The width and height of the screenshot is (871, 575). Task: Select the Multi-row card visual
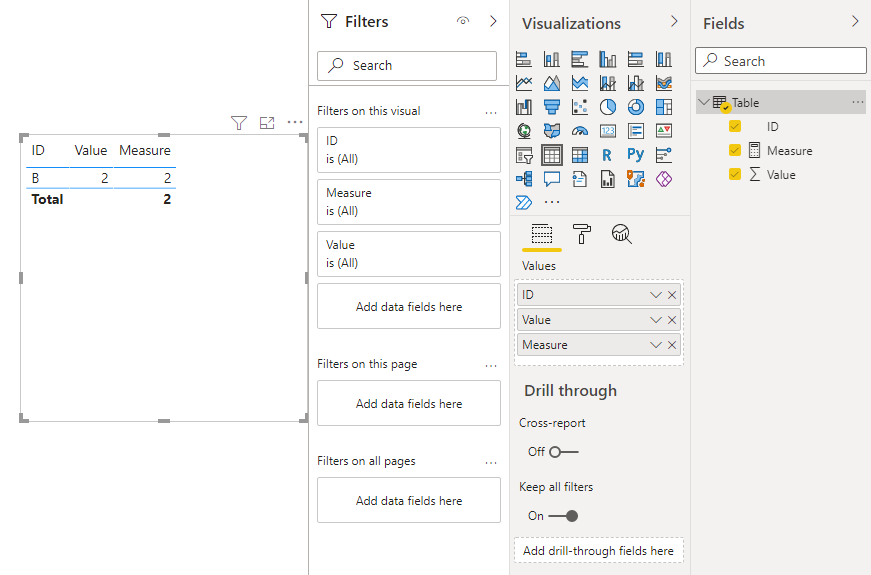coord(635,131)
